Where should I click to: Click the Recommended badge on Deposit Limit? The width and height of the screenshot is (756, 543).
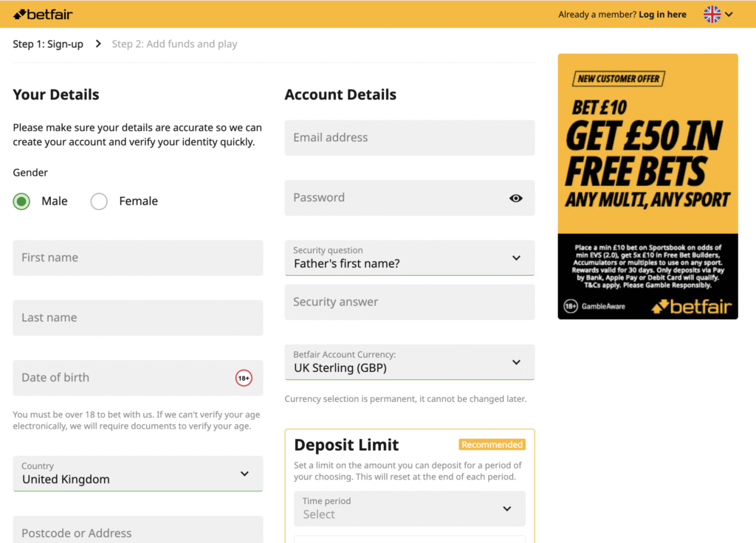pyautogui.click(x=492, y=444)
